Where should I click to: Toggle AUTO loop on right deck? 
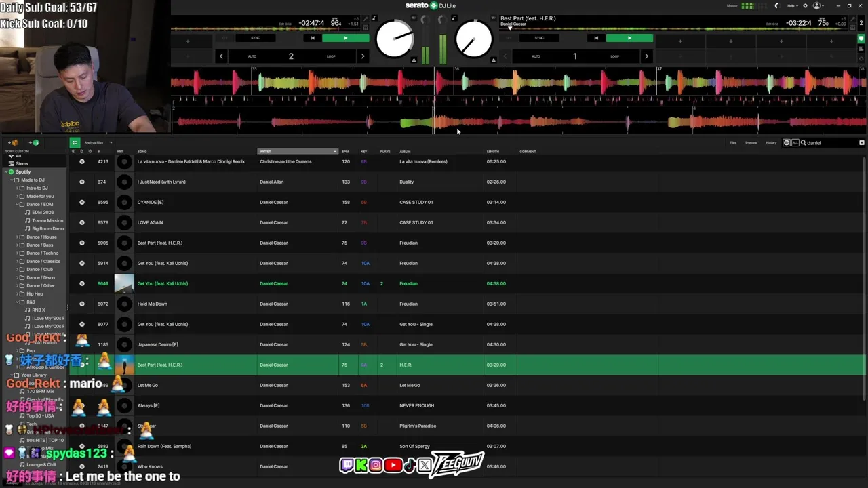536,56
